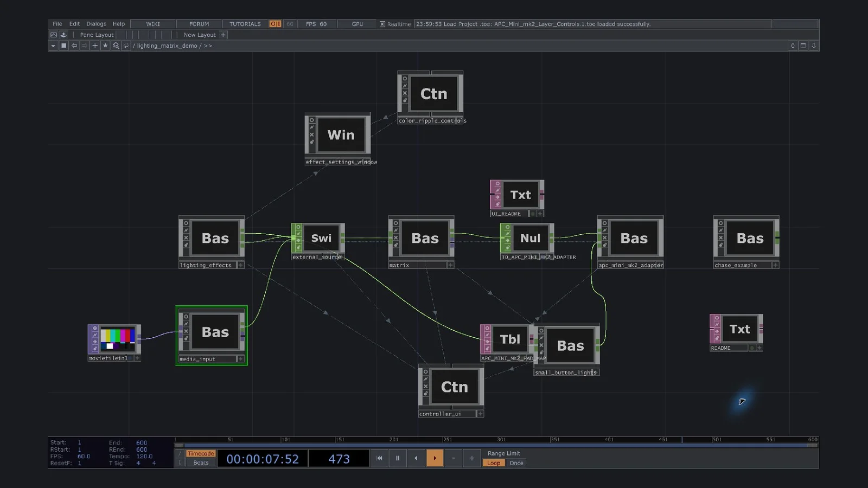Click the download tray icon left of Pane Layout

click(63, 35)
